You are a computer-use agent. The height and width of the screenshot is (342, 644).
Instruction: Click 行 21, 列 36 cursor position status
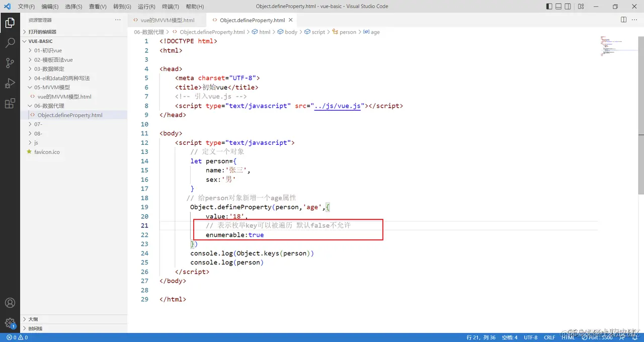[x=481, y=337]
